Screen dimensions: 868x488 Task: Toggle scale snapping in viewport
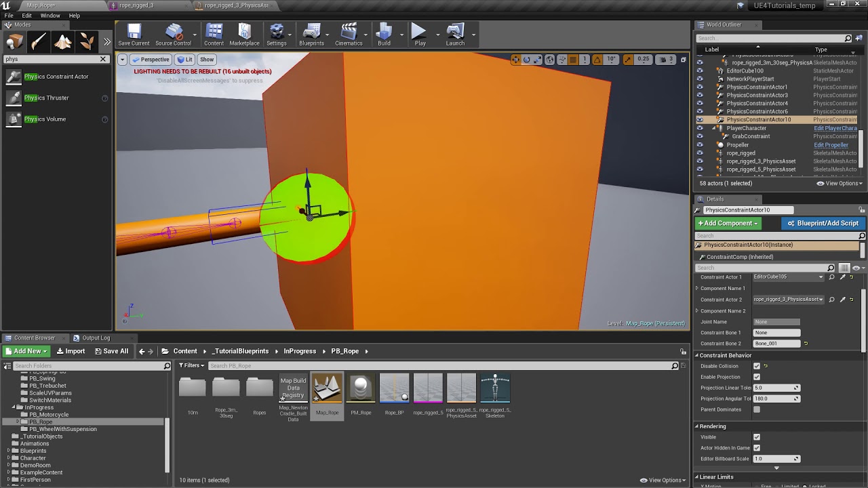coord(628,60)
